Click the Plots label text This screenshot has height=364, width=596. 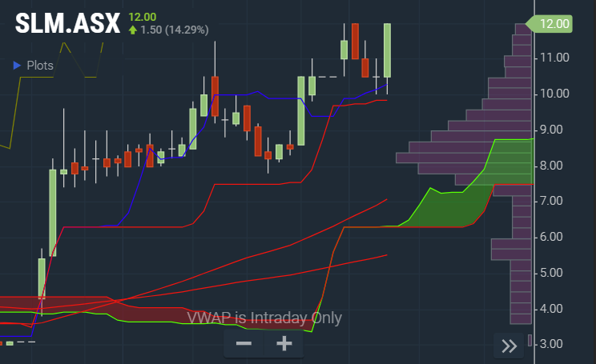point(40,66)
